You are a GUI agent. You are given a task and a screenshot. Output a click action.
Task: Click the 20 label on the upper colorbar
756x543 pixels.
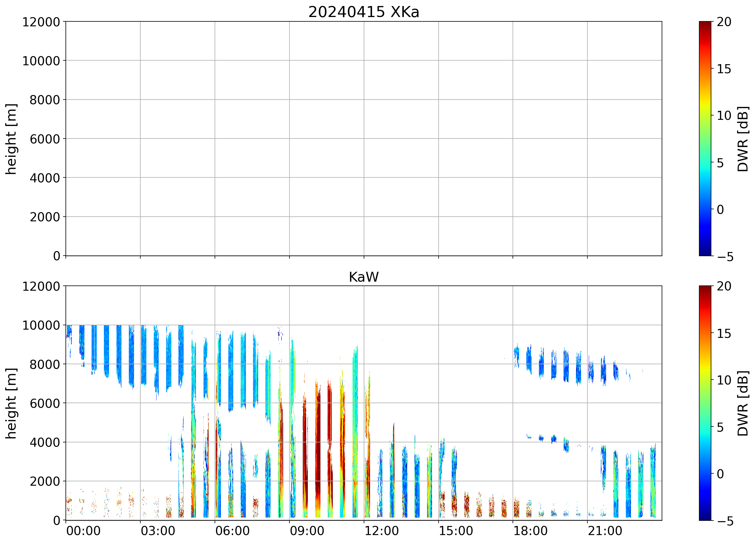pyautogui.click(x=724, y=22)
